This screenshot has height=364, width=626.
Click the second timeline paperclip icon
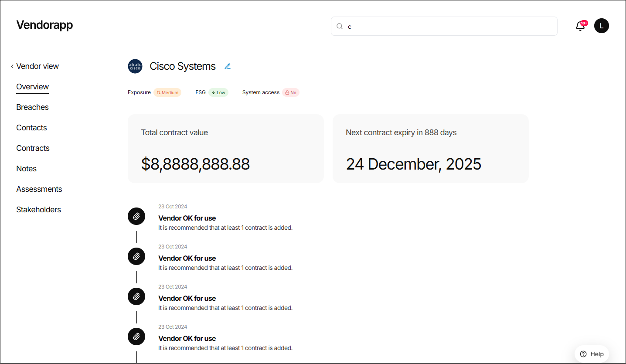[136, 256]
